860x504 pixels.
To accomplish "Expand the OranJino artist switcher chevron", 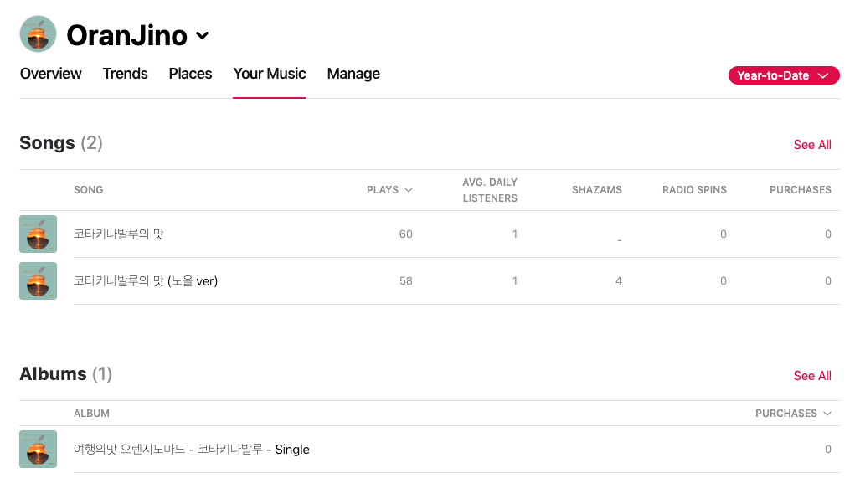I will click(203, 36).
